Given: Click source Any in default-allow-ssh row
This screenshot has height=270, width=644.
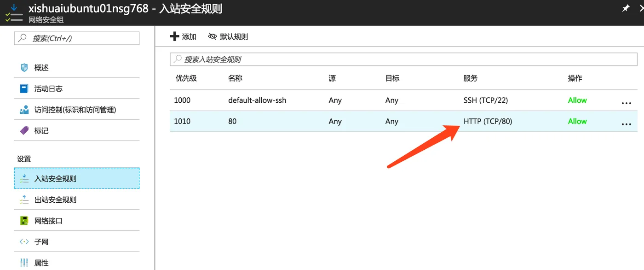Looking at the screenshot, I should (335, 100).
